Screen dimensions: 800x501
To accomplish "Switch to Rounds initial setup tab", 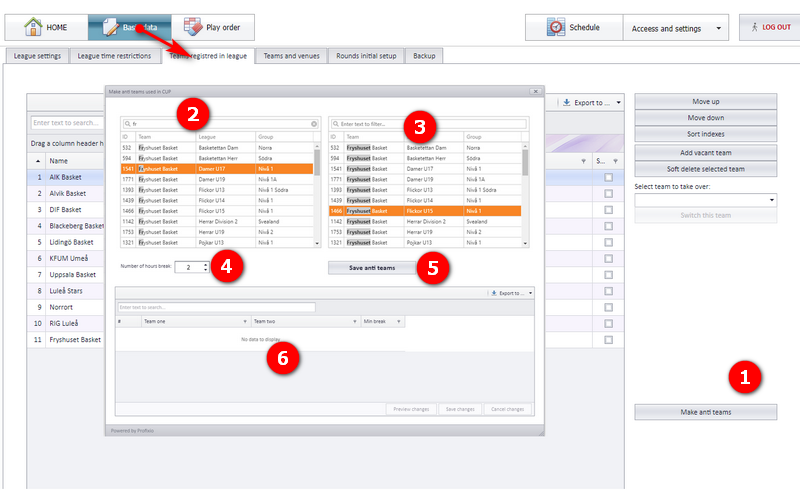I will 366,56.
